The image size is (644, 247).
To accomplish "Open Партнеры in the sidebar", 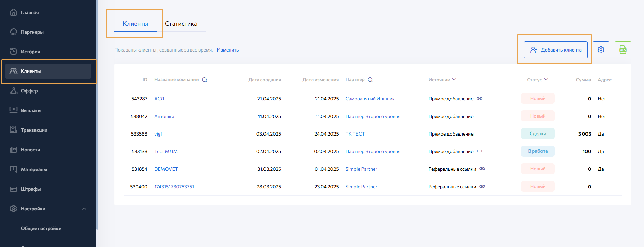I will pyautogui.click(x=32, y=32).
